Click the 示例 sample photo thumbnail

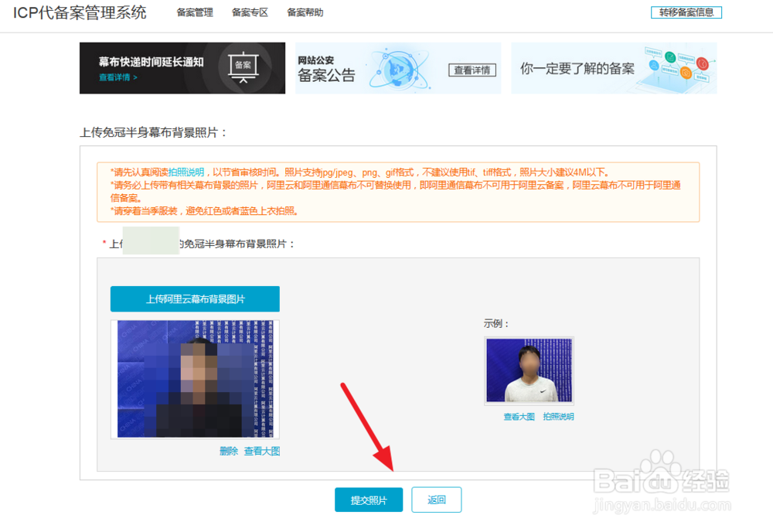tap(529, 370)
